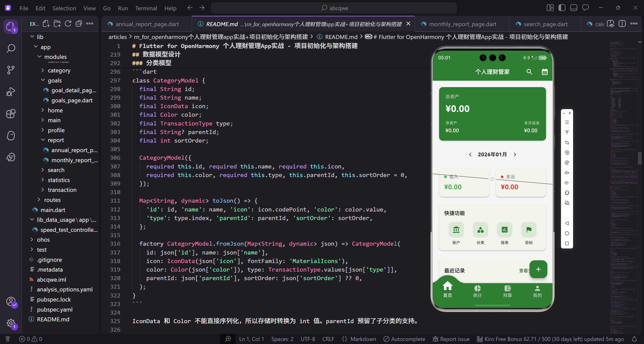Toggle the secondary side bar layout

click(x=550, y=8)
